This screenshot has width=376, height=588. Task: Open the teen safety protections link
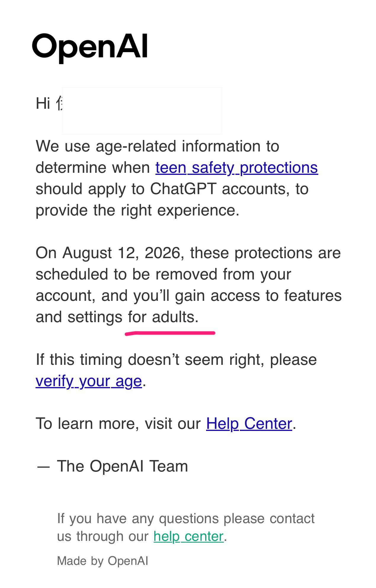click(x=237, y=168)
